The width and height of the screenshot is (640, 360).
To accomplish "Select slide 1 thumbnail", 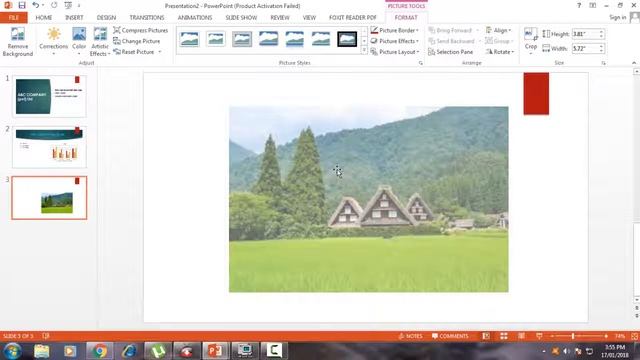I will (50, 96).
